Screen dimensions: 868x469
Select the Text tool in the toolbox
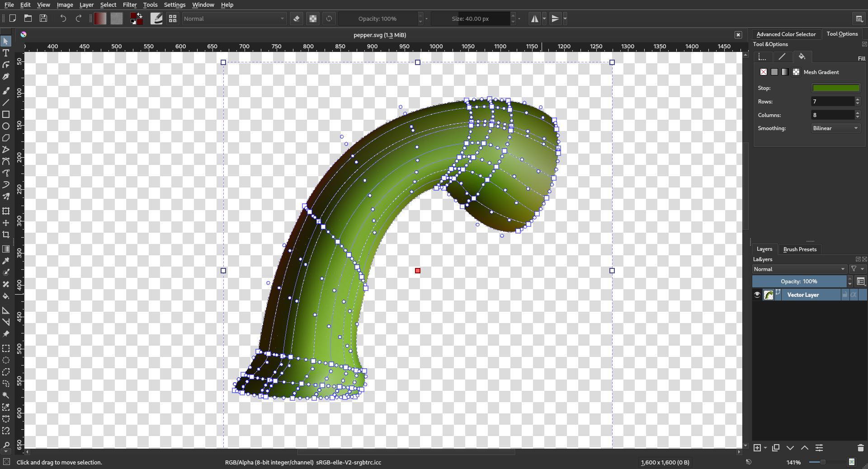pos(6,53)
